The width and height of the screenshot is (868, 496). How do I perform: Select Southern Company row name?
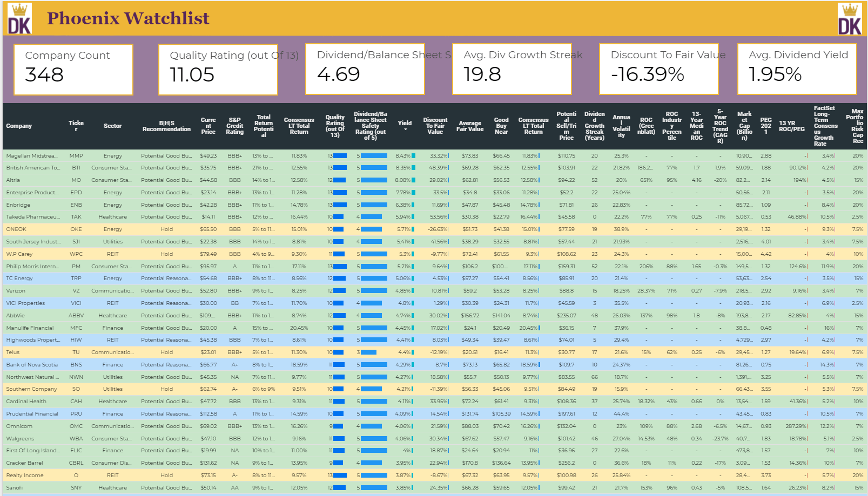pos(31,389)
